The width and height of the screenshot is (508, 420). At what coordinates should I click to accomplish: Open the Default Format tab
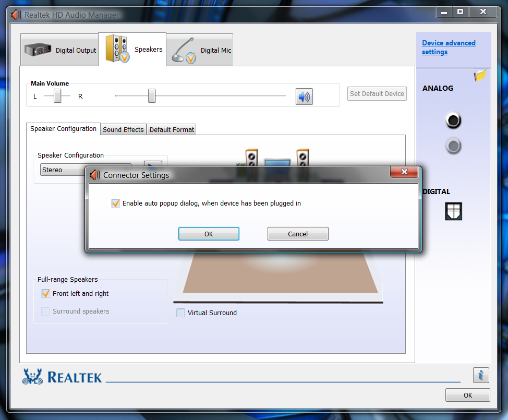point(172,129)
